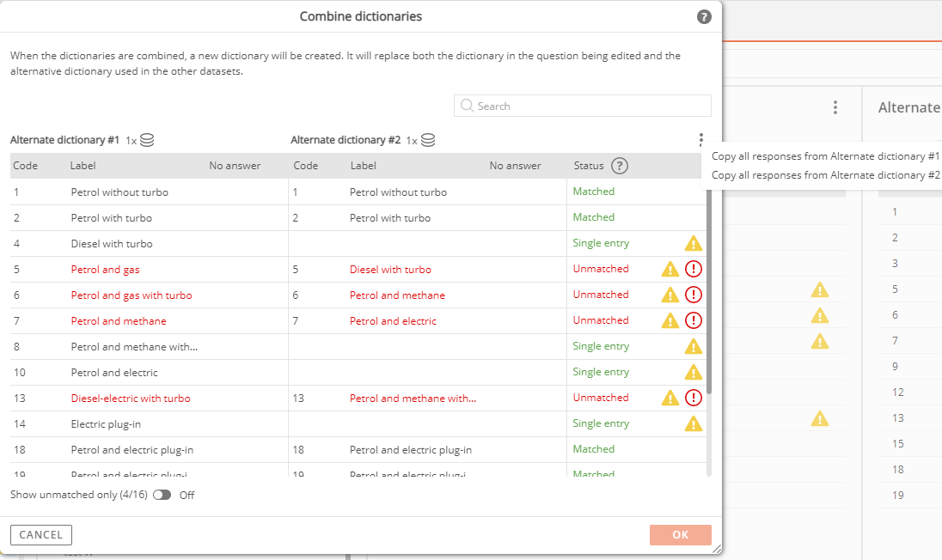Click yellow warning on Petrol and gas with turbo row
This screenshot has width=942, height=560.
[670, 295]
